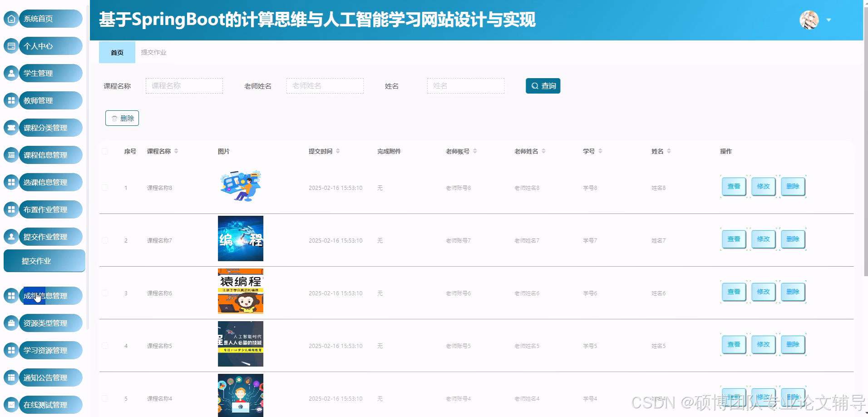Click the 成绩信息管理 grid icon
The width and height of the screenshot is (868, 417).
11,296
